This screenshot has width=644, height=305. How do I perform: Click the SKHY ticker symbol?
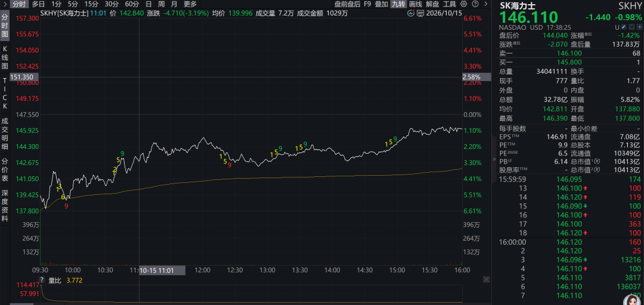coord(630,6)
